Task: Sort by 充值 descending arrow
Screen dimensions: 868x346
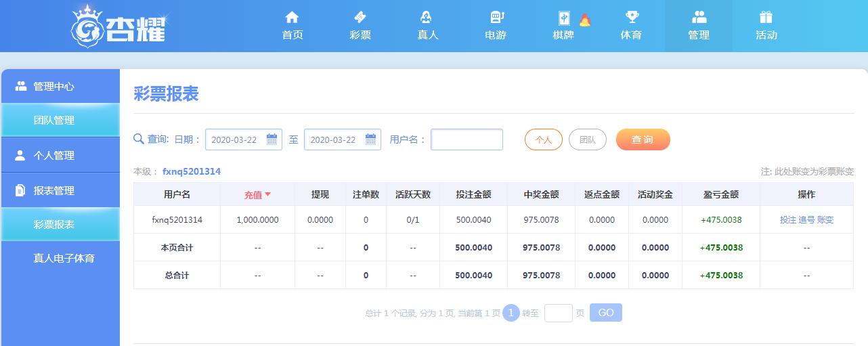Action: click(268, 194)
